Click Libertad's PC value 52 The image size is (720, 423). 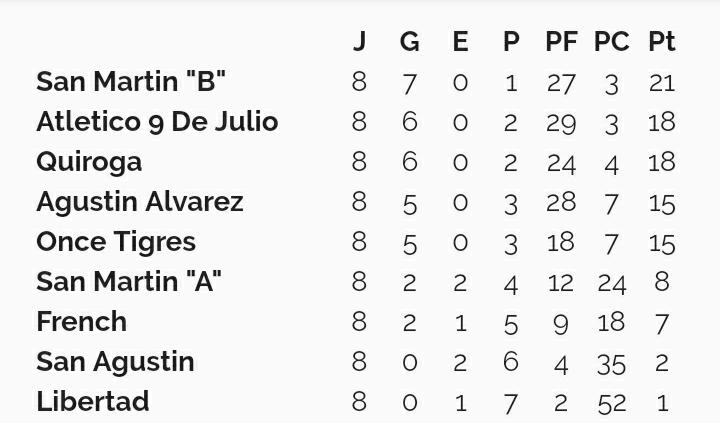(612, 403)
